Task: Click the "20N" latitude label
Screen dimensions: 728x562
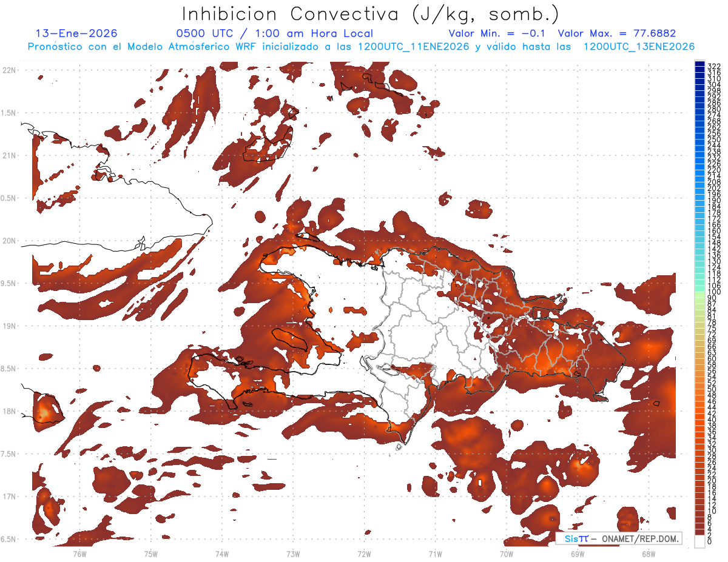Action: tap(10, 241)
